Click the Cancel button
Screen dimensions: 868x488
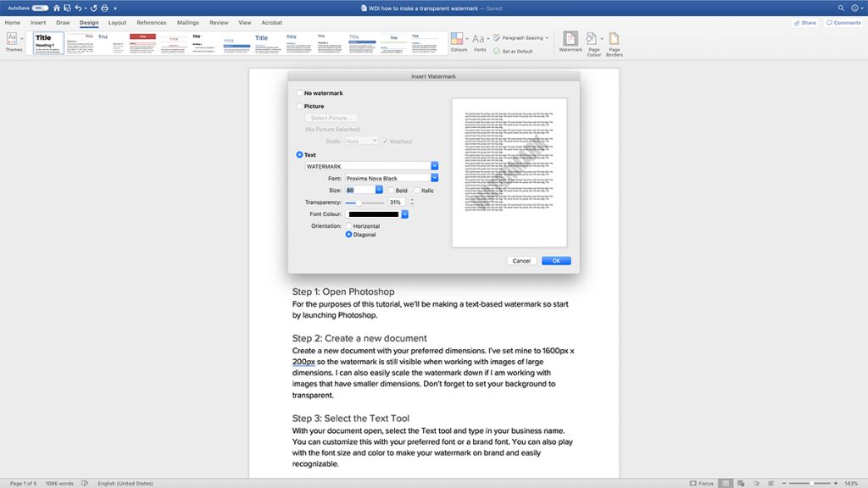pos(521,261)
